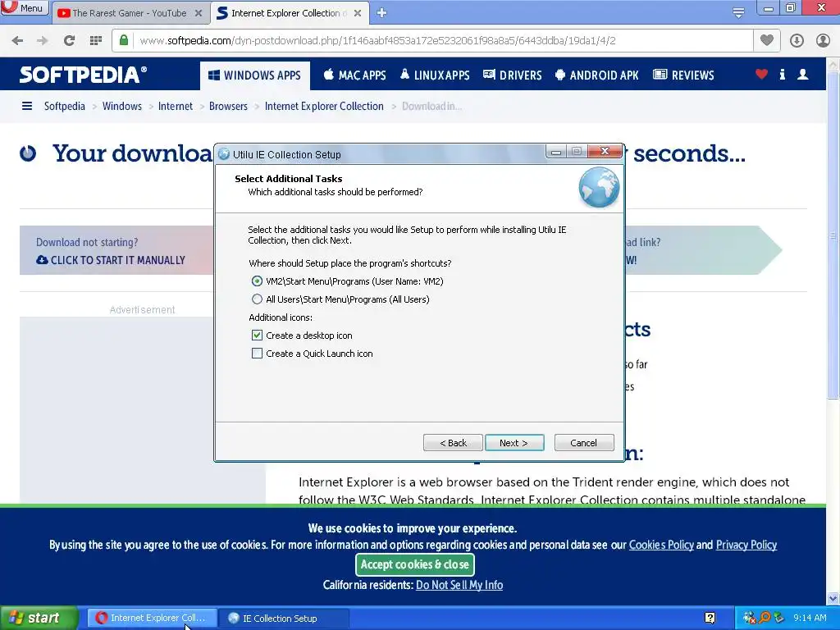
Task: Select VM2 Start Menu Programs radio option
Action: [x=257, y=281]
